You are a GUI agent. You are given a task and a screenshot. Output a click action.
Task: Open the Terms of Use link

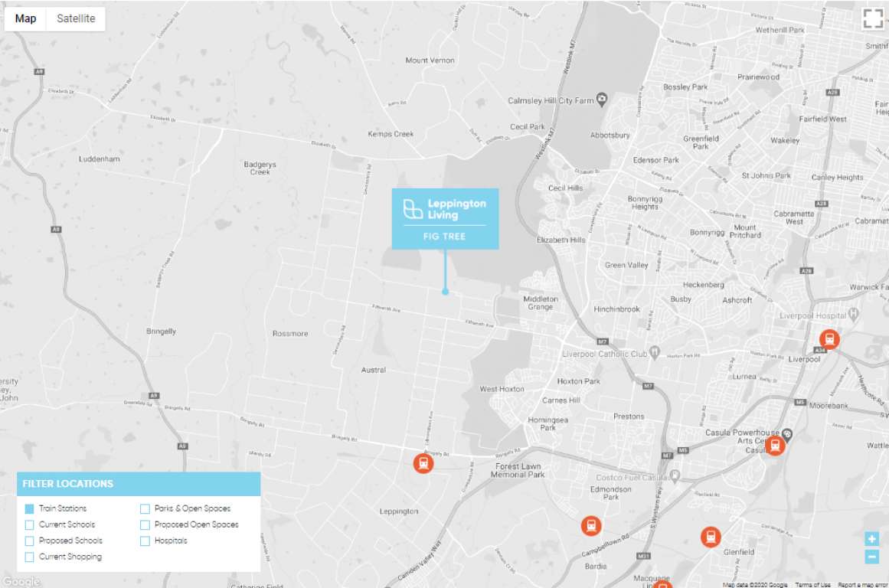[812, 585]
